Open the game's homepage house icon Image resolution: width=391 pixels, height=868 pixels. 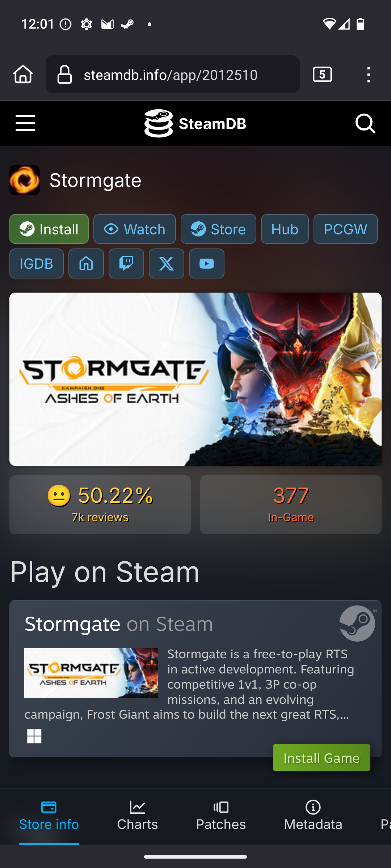point(86,263)
